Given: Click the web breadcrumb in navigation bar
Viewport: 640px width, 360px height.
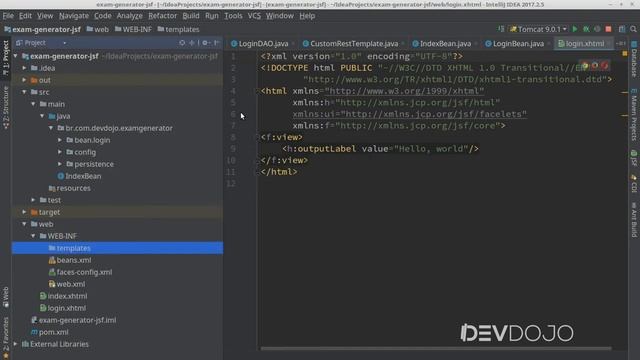Looking at the screenshot, I should coord(98,29).
